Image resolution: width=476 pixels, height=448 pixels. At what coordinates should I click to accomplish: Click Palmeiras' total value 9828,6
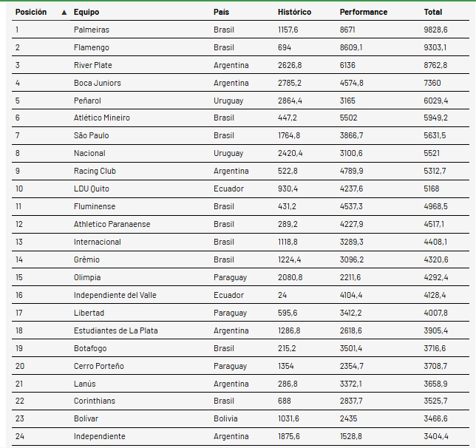(435, 30)
